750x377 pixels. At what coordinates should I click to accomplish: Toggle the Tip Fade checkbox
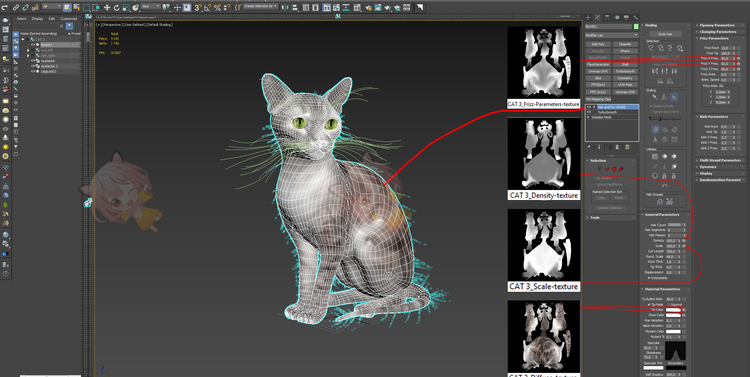649,304
